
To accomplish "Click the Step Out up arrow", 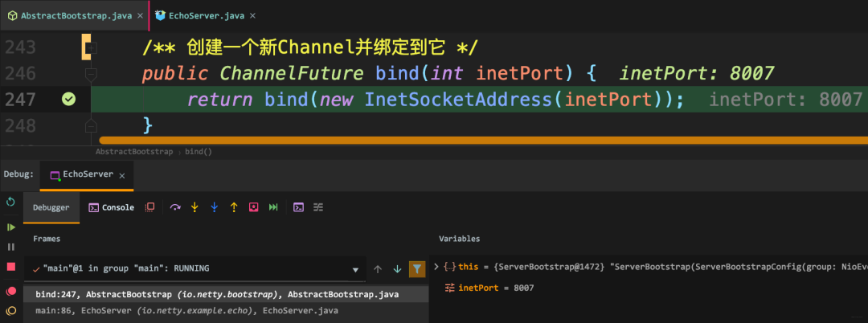I will pos(234,207).
